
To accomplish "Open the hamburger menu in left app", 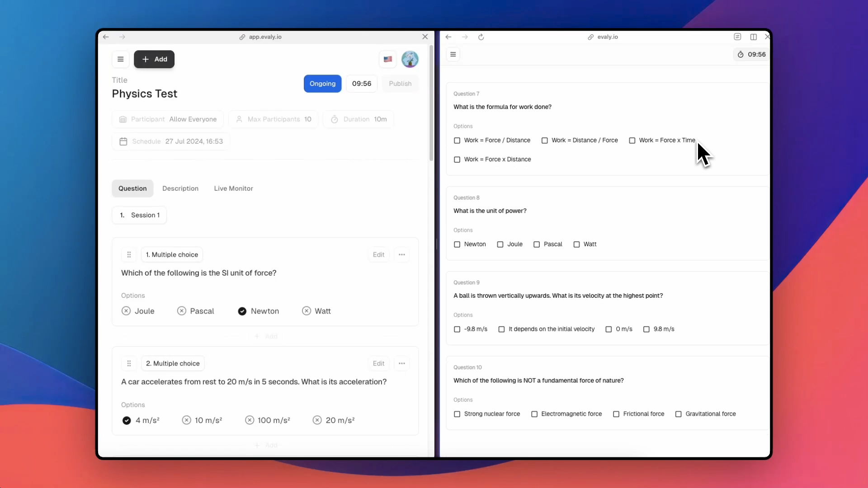I will pos(120,59).
